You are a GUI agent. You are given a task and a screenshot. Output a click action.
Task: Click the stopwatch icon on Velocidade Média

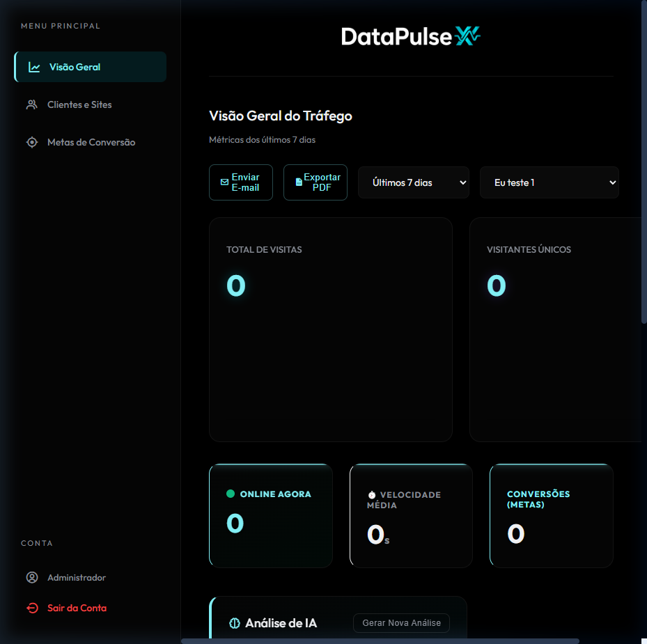(x=372, y=495)
